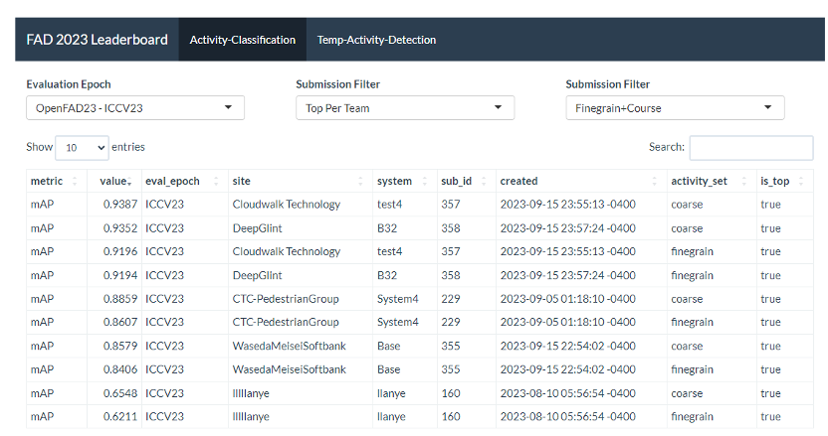Click sub_id 357 in the 0.9387 row
Viewport: 828px width, 436px height.
pyautogui.click(x=451, y=204)
